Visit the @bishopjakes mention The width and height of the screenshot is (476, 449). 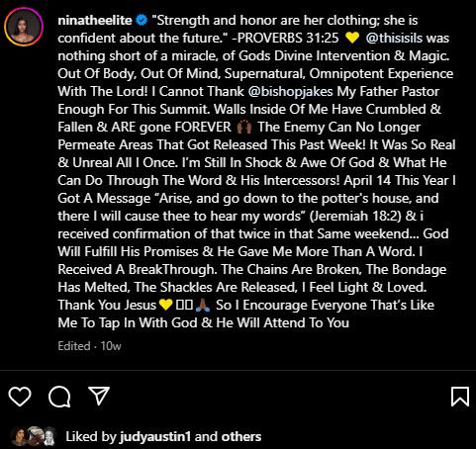(290, 92)
